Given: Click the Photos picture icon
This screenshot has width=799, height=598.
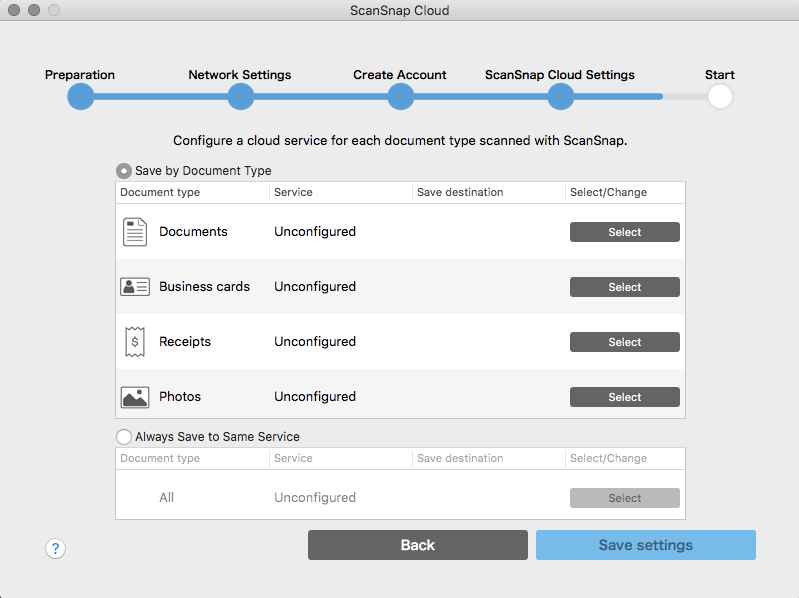Looking at the screenshot, I should 135,397.
